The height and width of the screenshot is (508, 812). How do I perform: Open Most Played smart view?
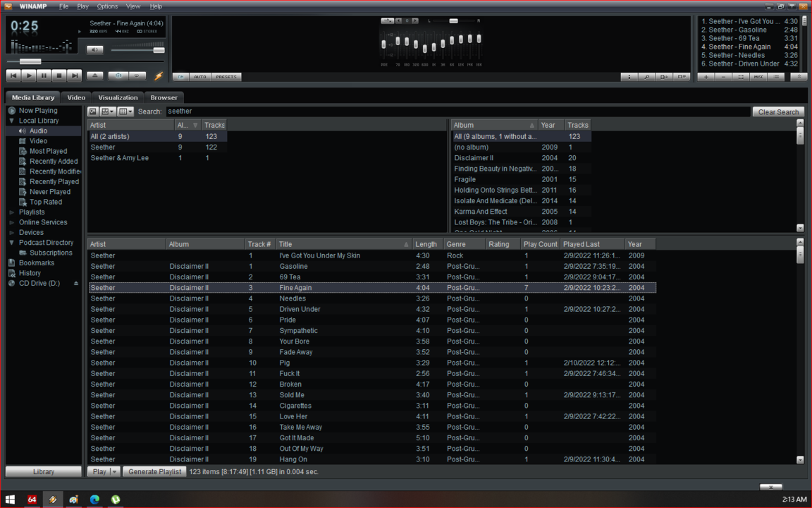[48, 151]
